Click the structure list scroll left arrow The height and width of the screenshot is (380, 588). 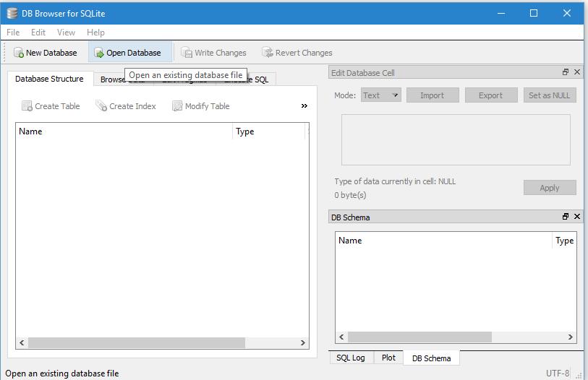(x=22, y=342)
